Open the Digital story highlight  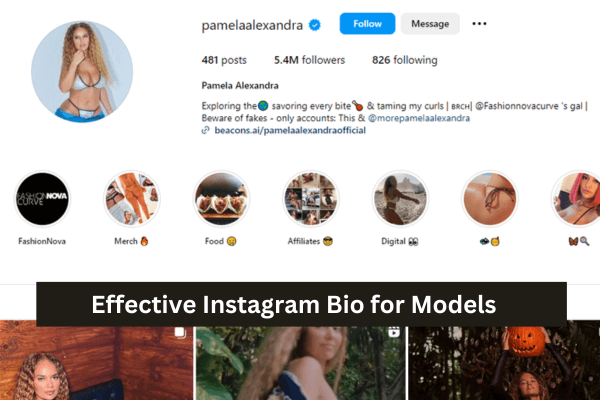(x=401, y=198)
